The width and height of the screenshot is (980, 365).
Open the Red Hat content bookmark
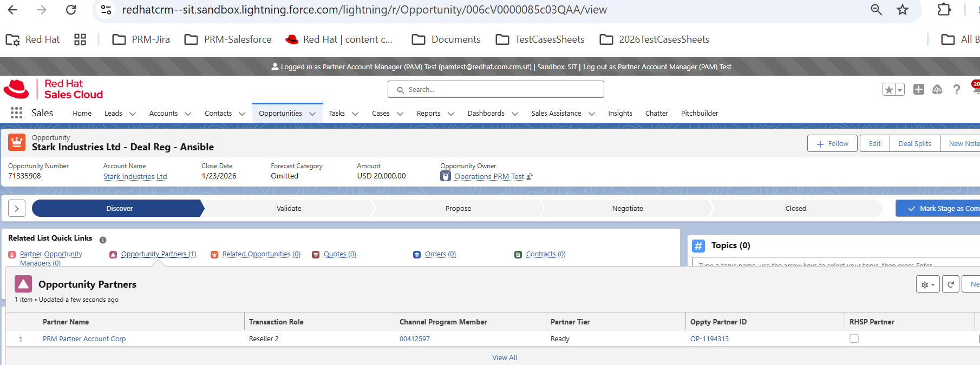pyautogui.click(x=339, y=39)
